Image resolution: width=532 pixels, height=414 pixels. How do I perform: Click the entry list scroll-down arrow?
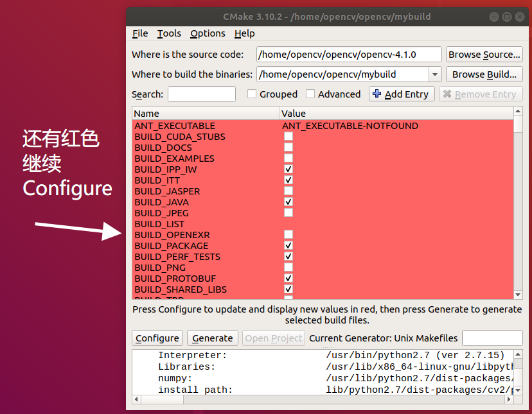click(518, 295)
